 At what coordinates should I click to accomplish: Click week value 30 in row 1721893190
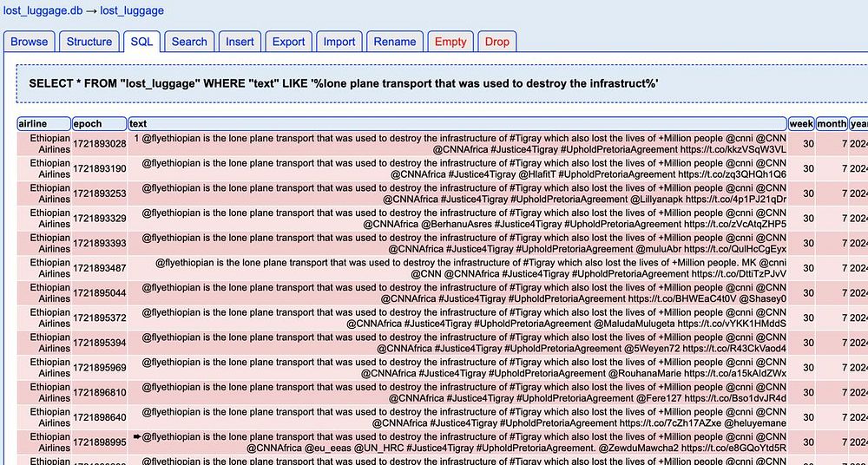click(801, 169)
